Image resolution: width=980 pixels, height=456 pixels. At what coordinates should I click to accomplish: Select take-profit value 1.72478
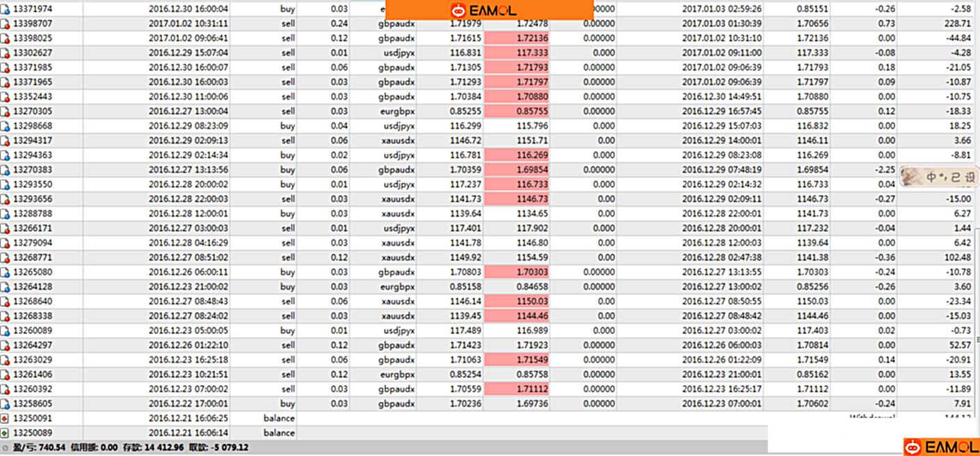tap(532, 24)
